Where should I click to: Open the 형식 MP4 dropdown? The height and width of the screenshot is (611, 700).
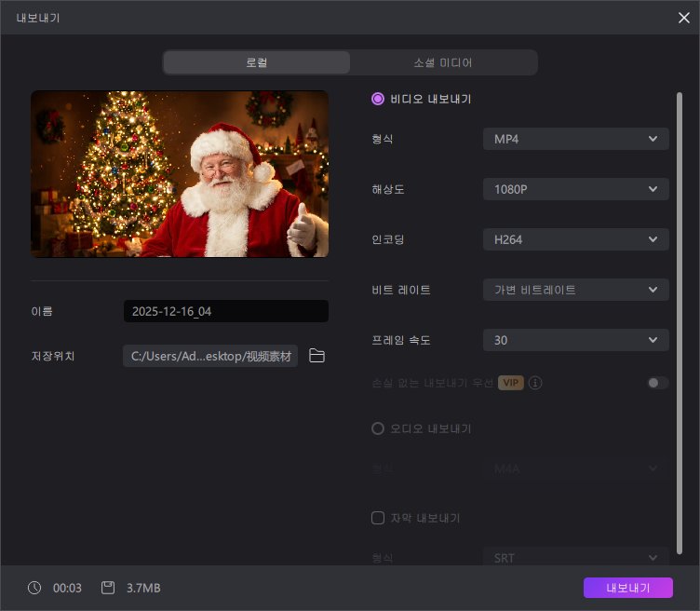coord(575,139)
